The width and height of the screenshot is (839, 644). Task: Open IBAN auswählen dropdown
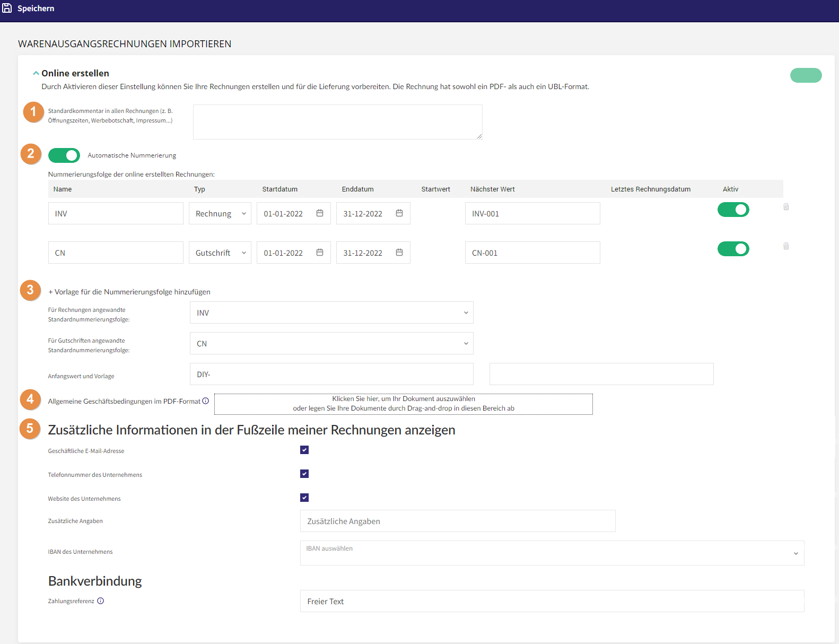point(552,553)
